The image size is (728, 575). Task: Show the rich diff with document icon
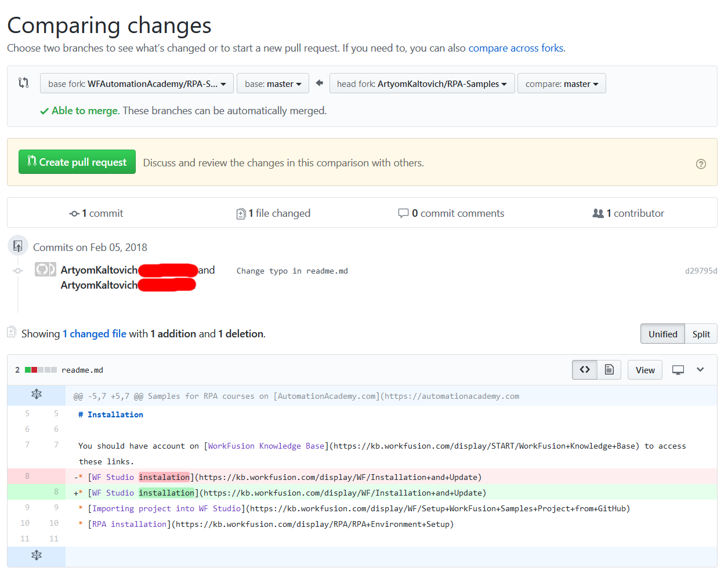pyautogui.click(x=609, y=370)
